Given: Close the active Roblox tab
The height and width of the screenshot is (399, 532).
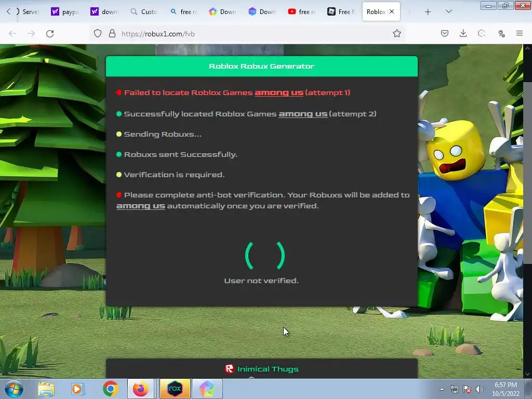Looking at the screenshot, I should pos(392,11).
